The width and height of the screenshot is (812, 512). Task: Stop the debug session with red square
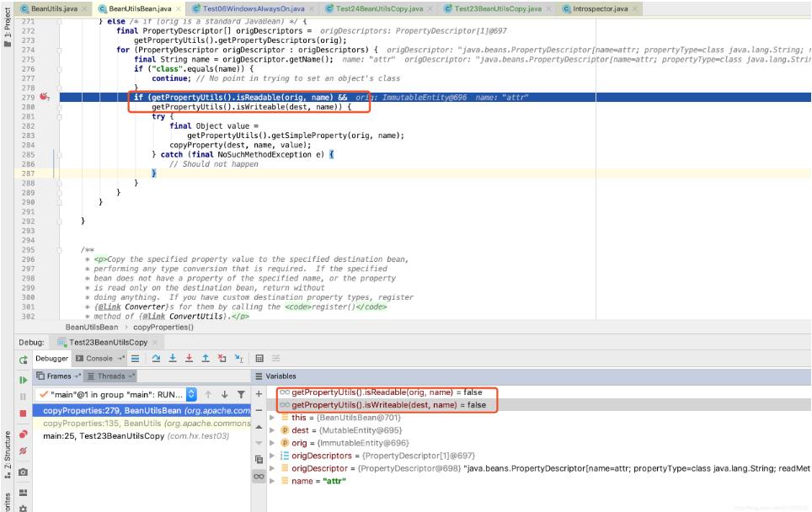pos(22,413)
